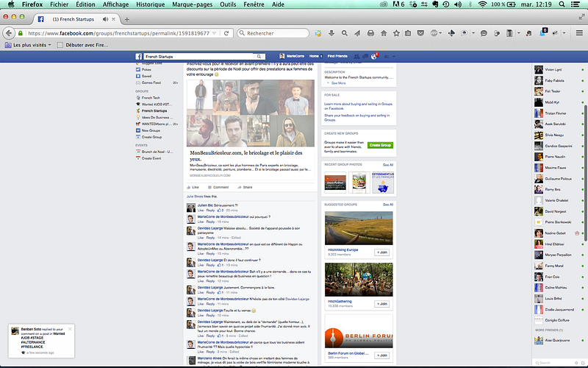Go to Firefox home page icon
The height and width of the screenshot is (368, 588).
[x=383, y=33]
